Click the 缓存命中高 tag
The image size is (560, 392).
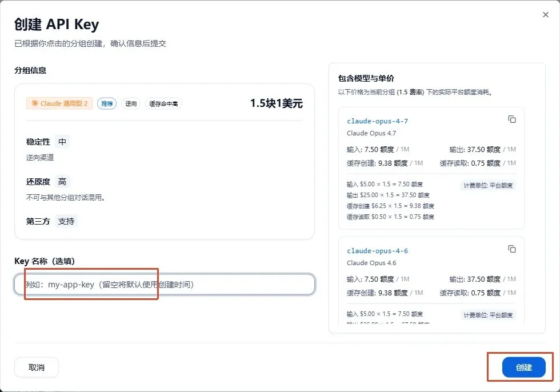click(x=163, y=103)
